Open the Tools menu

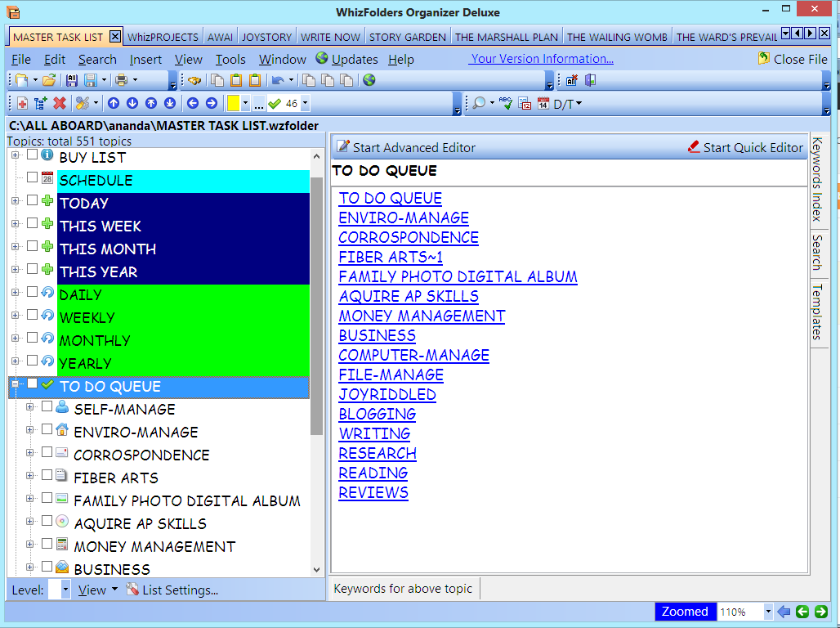[x=230, y=59]
